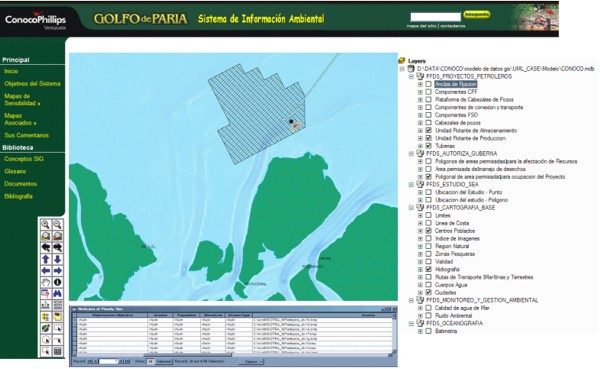Click the yellow search button

(476, 15)
